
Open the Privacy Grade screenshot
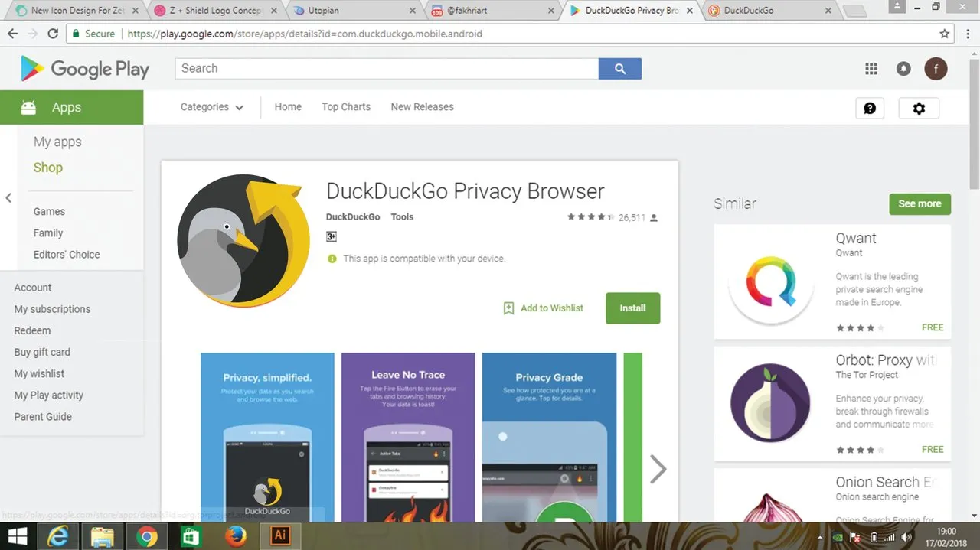(x=549, y=438)
